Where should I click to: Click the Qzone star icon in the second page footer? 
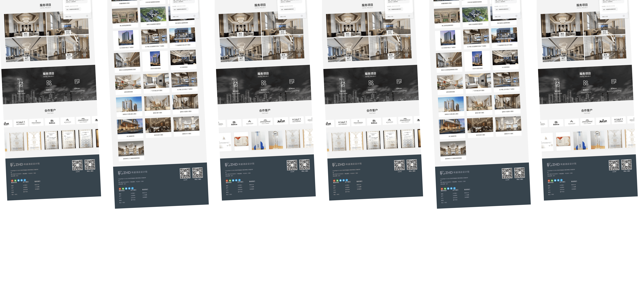point(129,188)
